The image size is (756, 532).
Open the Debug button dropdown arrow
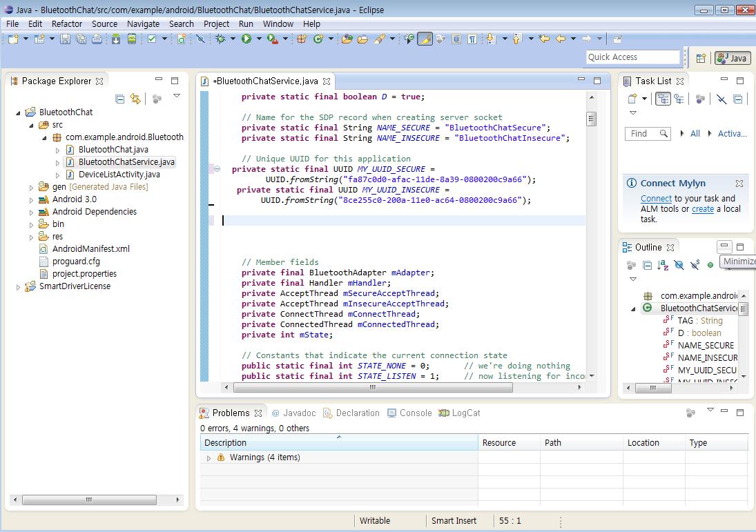click(x=233, y=39)
